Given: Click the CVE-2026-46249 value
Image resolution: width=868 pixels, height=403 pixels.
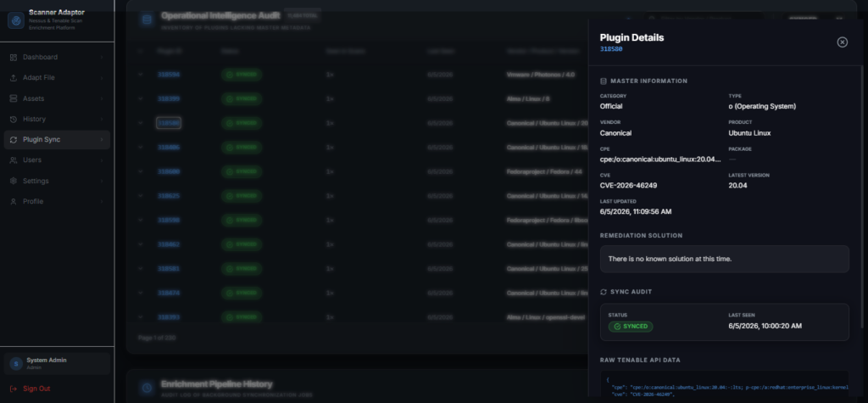Looking at the screenshot, I should (628, 186).
